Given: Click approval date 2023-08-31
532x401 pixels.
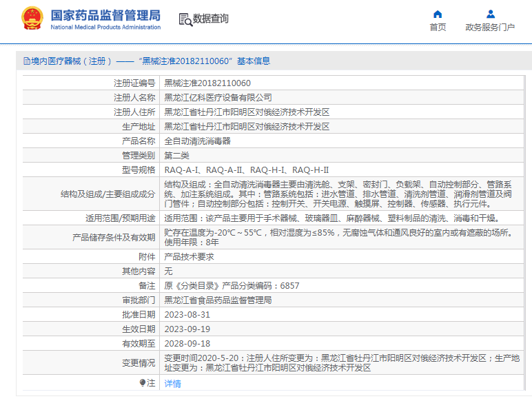Looking at the screenshot, I should click(x=187, y=315).
